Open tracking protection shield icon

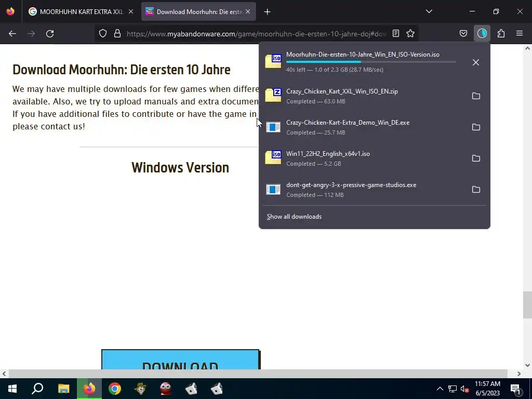103,33
